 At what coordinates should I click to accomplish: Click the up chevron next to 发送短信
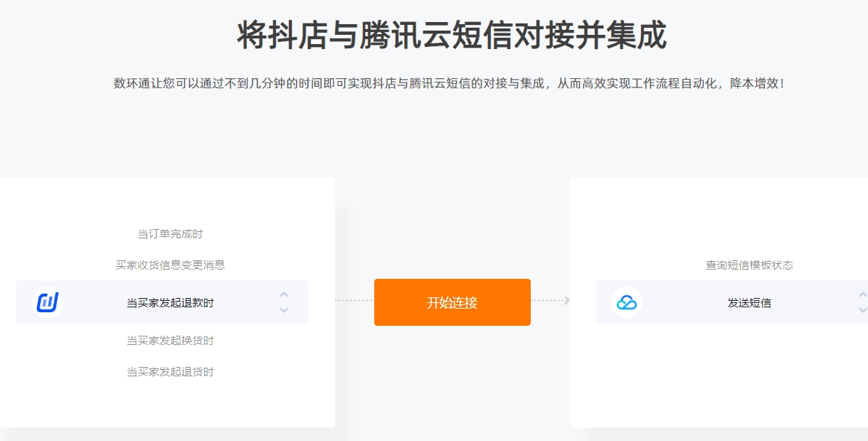coord(862,294)
